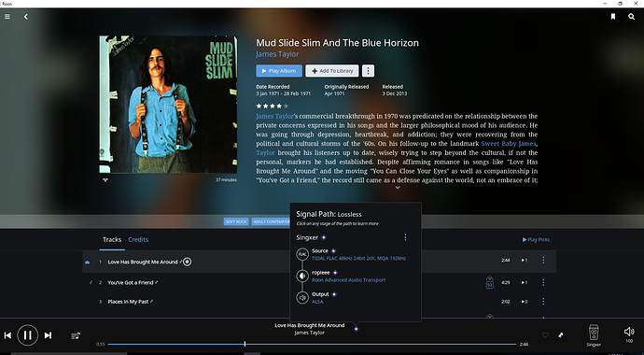Click the Play Album button
The height and width of the screenshot is (355, 644).
[279, 71]
